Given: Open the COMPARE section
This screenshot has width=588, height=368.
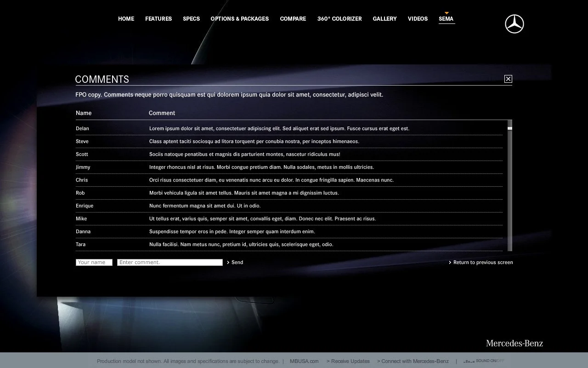Looking at the screenshot, I should [293, 19].
